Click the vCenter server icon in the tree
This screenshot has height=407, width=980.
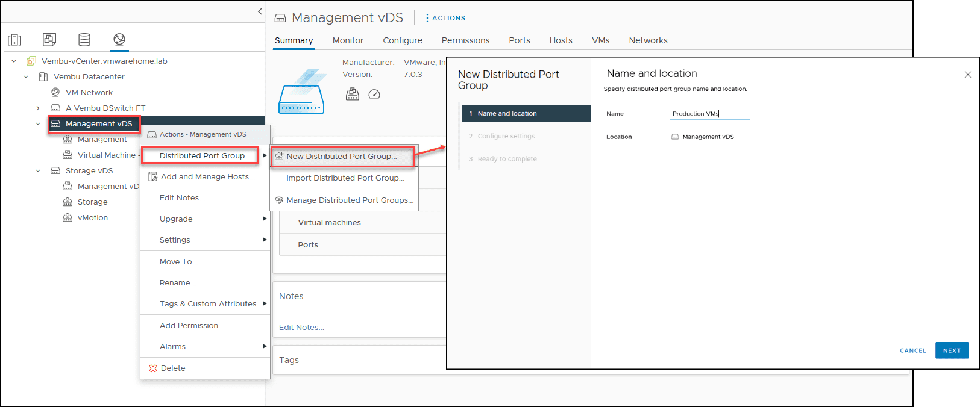pos(31,61)
